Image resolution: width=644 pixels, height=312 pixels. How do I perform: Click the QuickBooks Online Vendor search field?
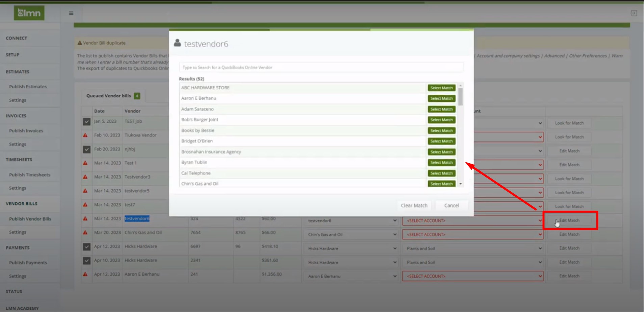click(x=321, y=67)
